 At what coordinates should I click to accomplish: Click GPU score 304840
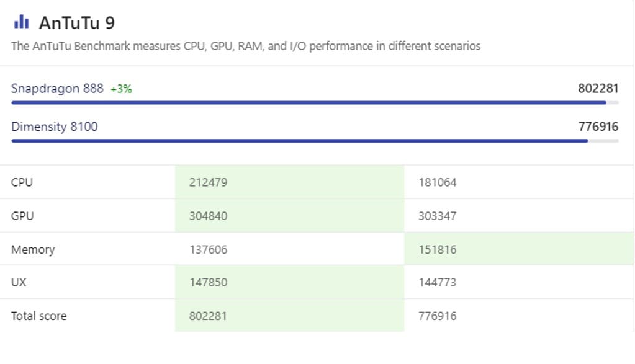(208, 216)
